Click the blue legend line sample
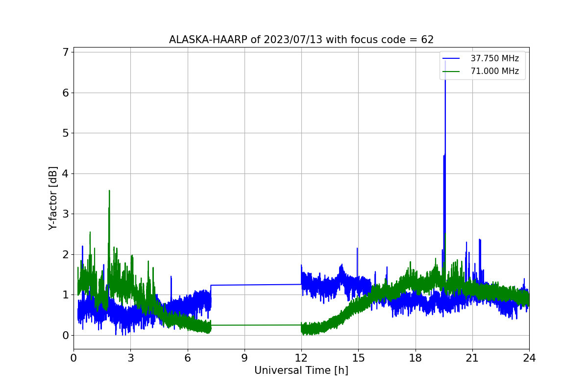Viewport: 588px width, 392px height. tap(452, 59)
